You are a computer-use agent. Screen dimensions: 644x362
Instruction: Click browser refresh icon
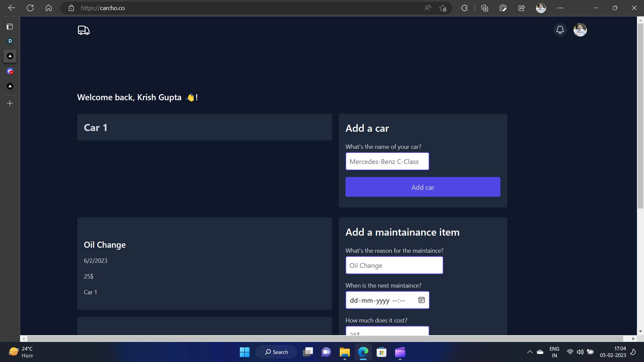[x=30, y=8]
